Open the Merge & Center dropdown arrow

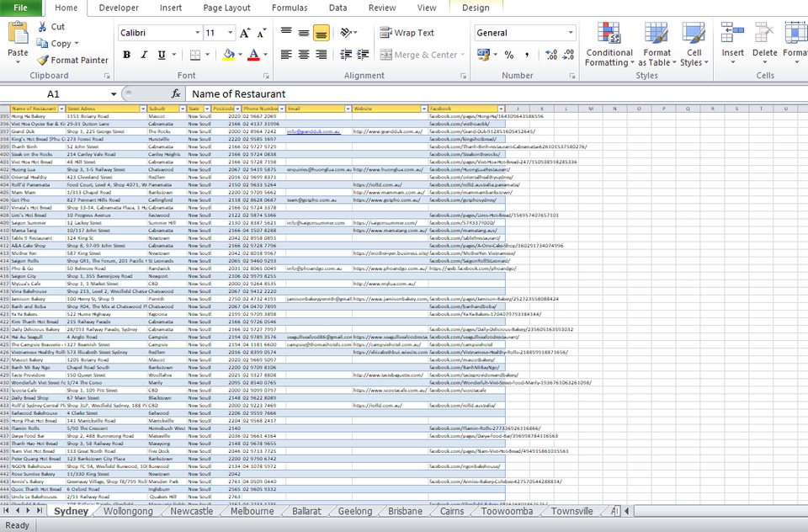pos(463,55)
